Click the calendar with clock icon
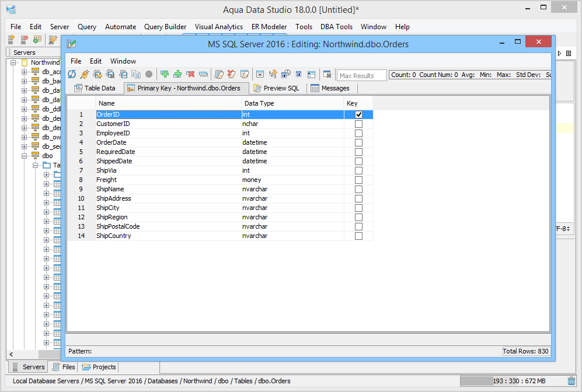582x392 pixels. coord(286,74)
